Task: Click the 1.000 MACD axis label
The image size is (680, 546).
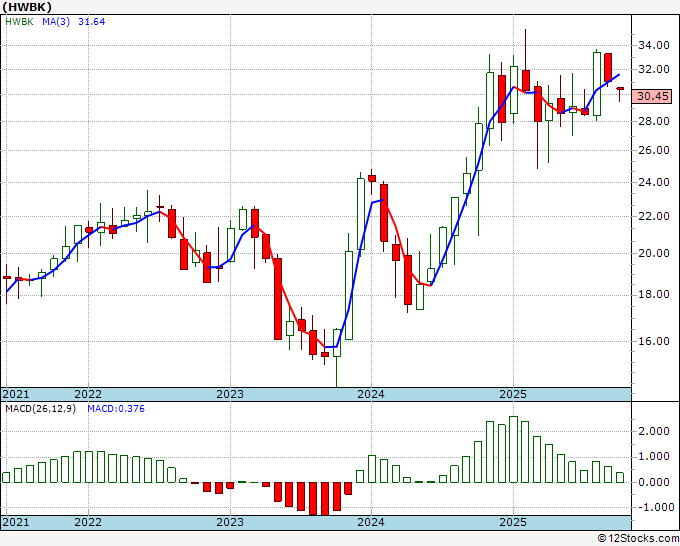Action: (653, 457)
